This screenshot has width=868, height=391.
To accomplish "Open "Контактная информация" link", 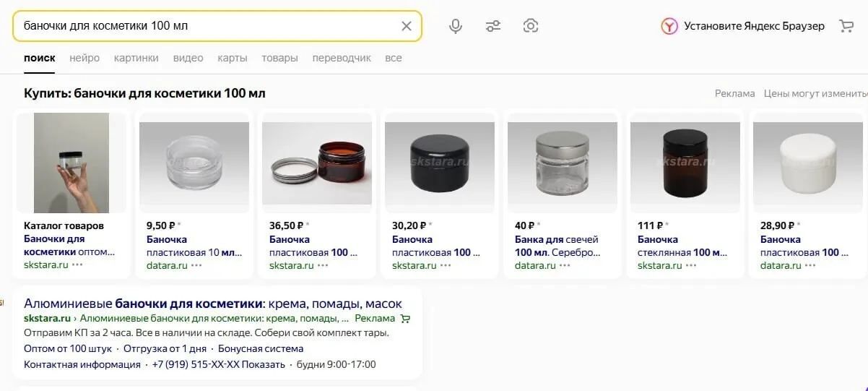I will pyautogui.click(x=82, y=364).
